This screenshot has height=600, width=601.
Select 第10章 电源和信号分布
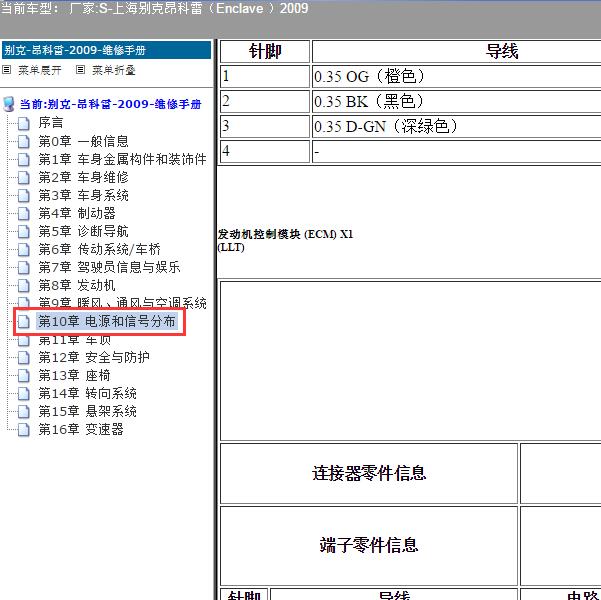point(107,321)
